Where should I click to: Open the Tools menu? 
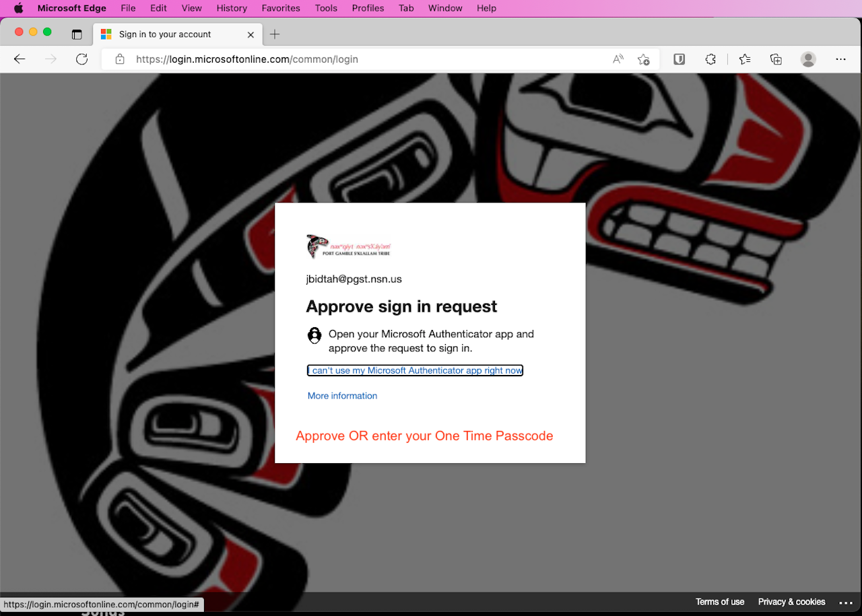[x=326, y=8]
